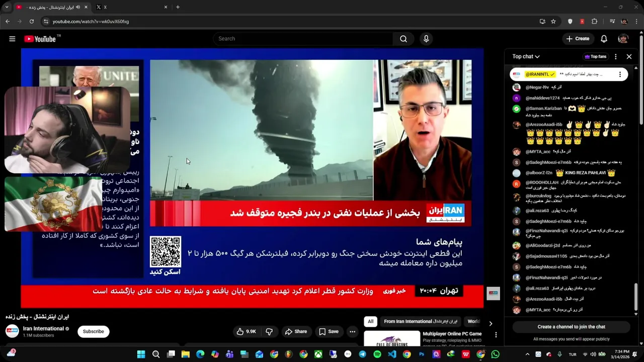This screenshot has height=362, width=644.
Task: Open the YouTube account avatar menu
Action: [623, 39]
